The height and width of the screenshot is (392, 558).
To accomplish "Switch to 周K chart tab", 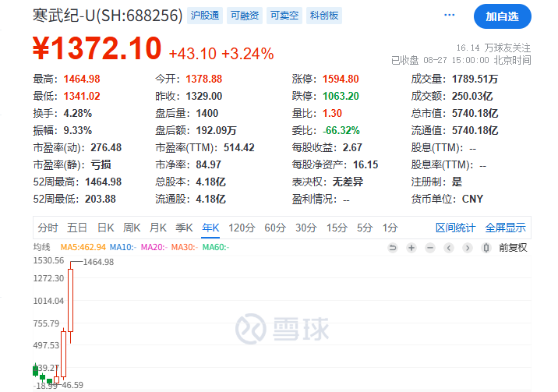I will coord(132,228).
